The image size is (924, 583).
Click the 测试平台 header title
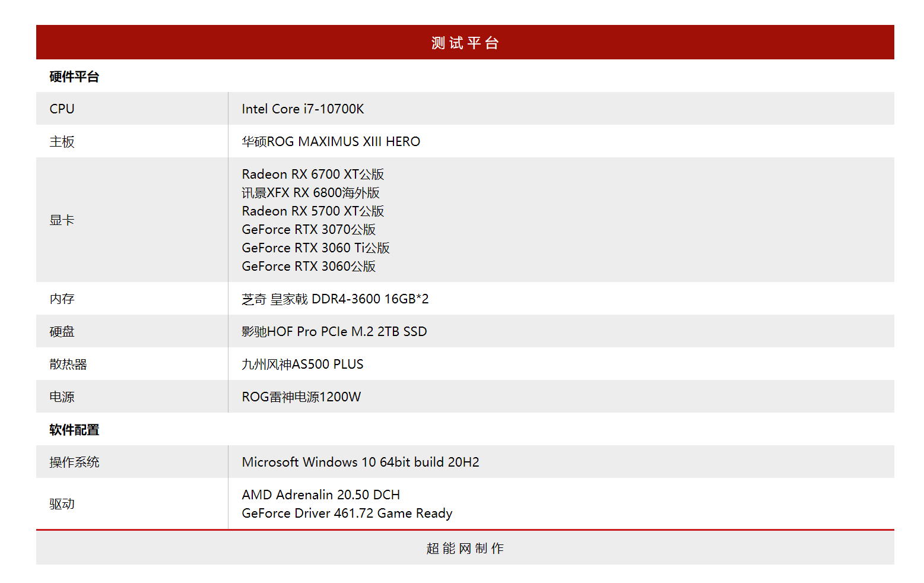(465, 43)
